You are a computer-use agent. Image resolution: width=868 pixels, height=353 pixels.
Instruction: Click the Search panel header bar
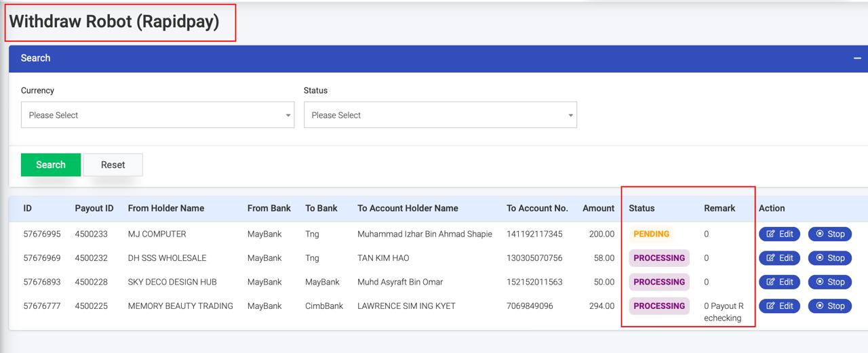434,58
